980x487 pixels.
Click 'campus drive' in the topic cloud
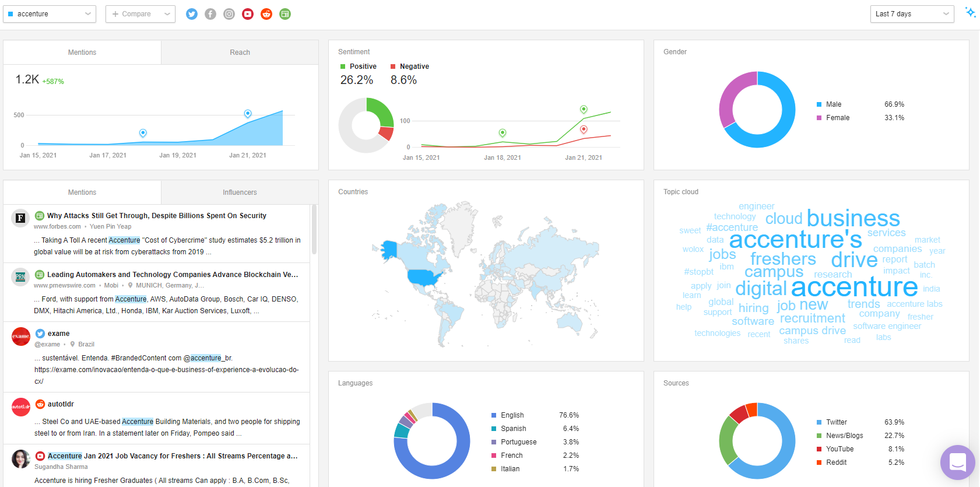(x=813, y=331)
